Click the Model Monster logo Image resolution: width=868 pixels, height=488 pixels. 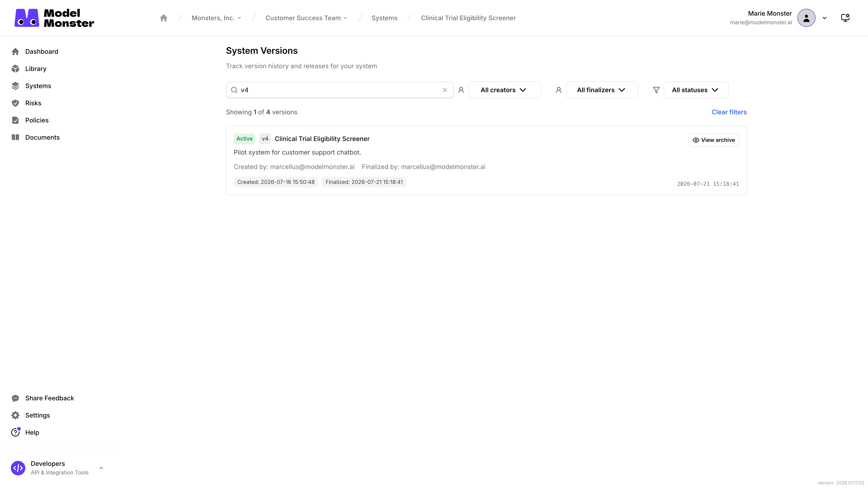point(54,18)
